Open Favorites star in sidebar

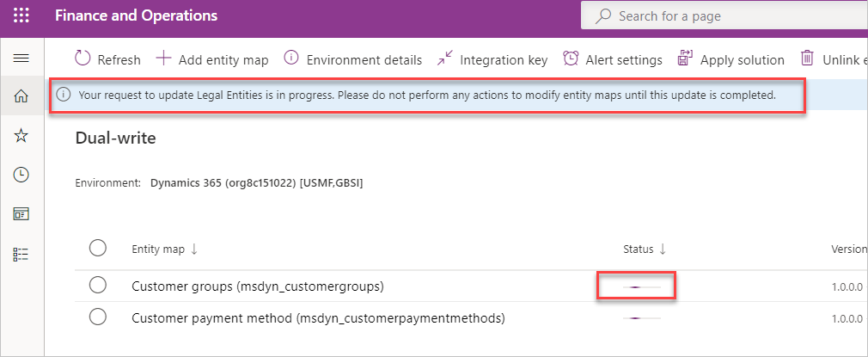pyautogui.click(x=21, y=136)
